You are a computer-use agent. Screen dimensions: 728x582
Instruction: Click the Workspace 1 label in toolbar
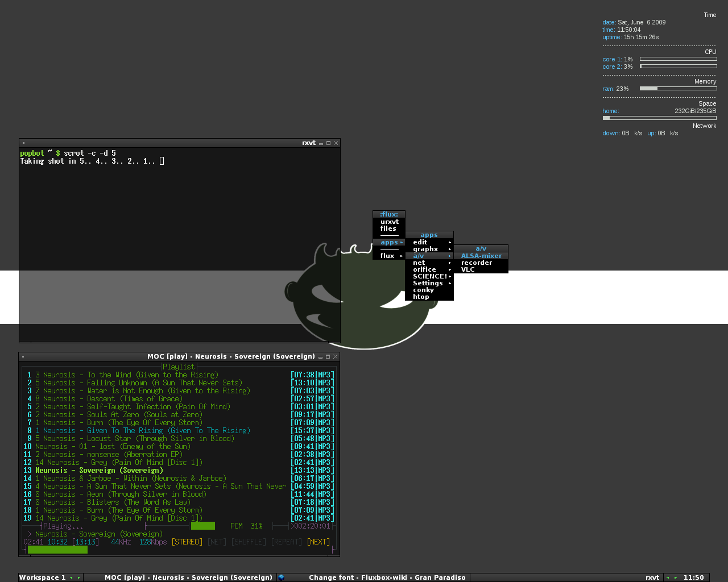pyautogui.click(x=43, y=577)
